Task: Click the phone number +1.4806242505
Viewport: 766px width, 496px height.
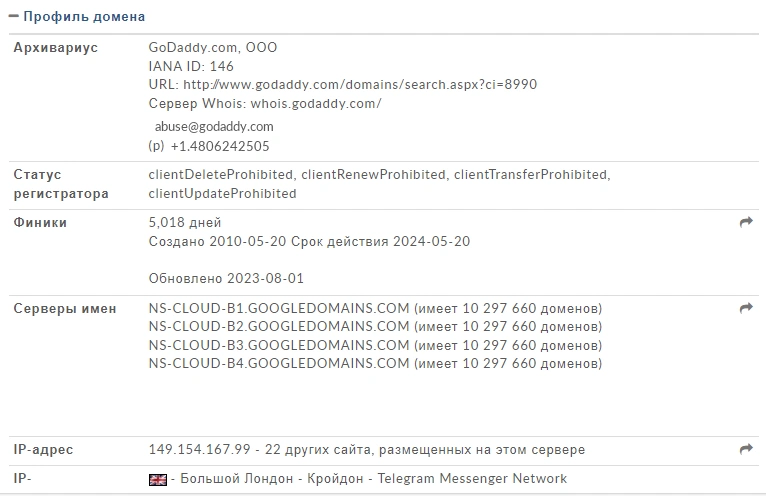Action: tap(220, 147)
